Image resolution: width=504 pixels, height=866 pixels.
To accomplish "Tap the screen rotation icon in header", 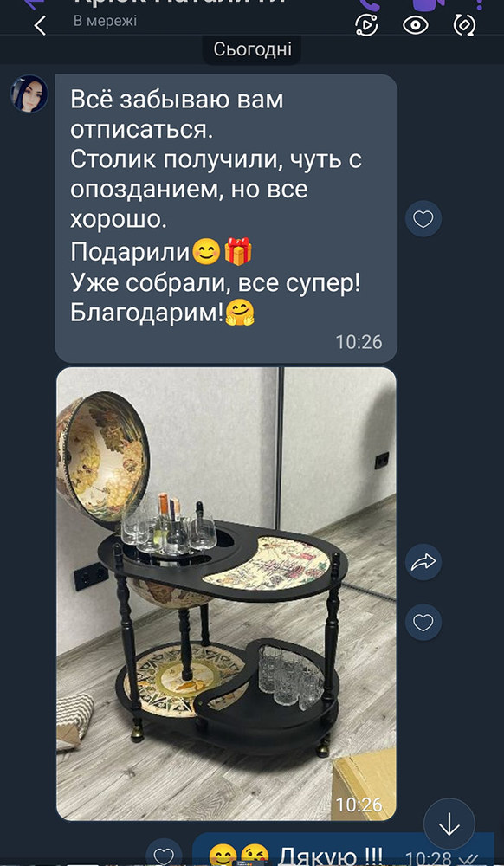I will pyautogui.click(x=464, y=25).
